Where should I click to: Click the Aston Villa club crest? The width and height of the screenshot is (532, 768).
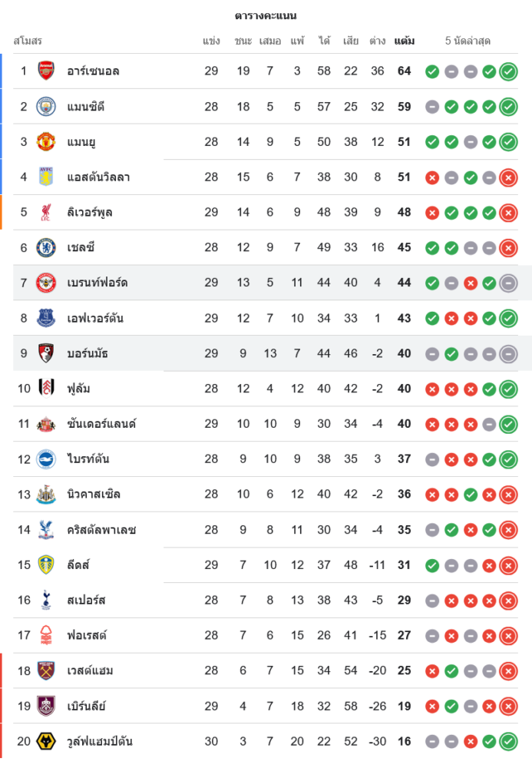point(46,177)
